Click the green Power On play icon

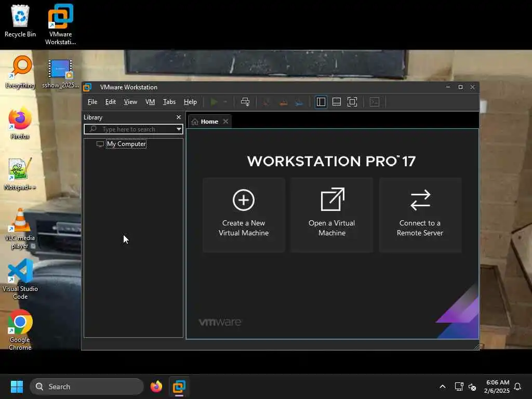[214, 102]
